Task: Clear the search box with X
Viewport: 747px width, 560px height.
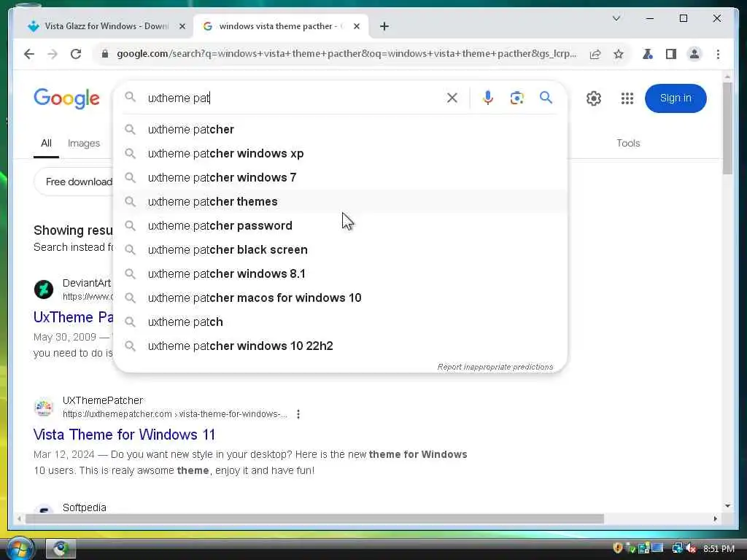Action: [x=452, y=98]
